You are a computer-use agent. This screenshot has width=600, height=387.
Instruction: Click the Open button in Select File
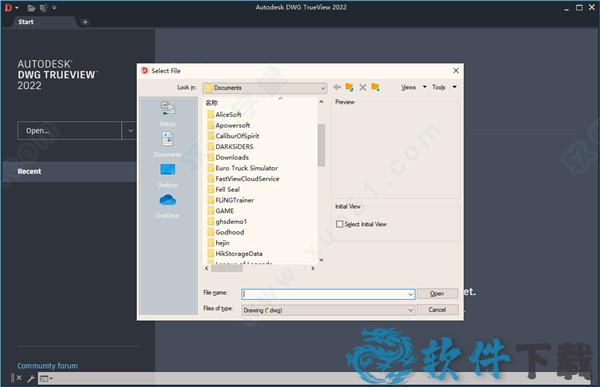[437, 294]
